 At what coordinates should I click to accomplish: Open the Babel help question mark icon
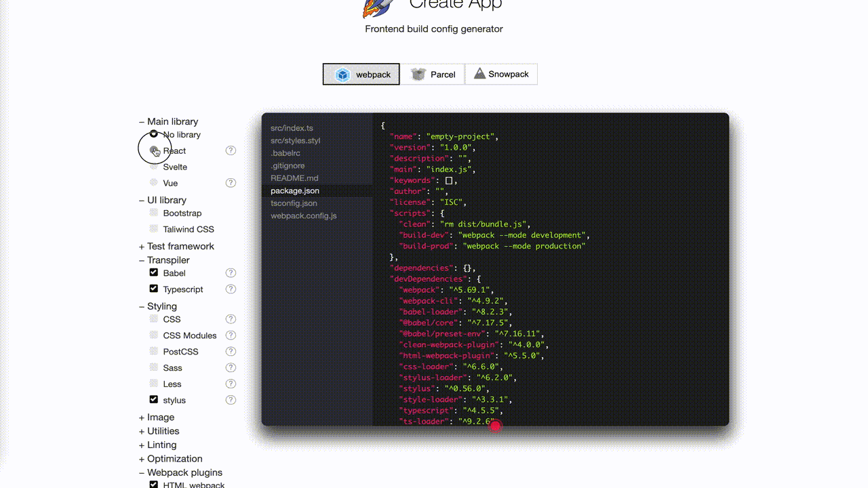click(231, 272)
